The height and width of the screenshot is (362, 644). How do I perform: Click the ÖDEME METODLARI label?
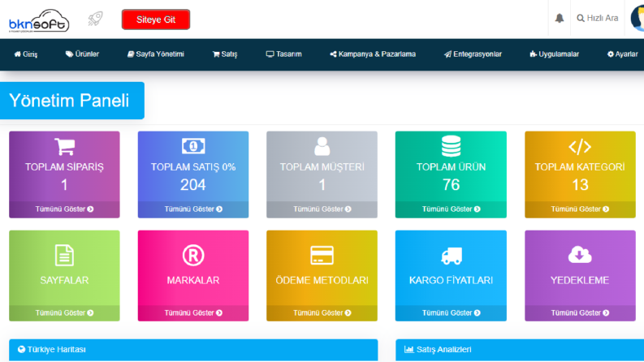pyautogui.click(x=322, y=280)
